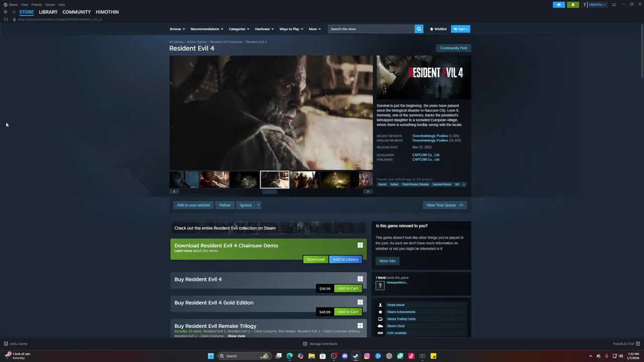Click the CAPCOM developer link
This screenshot has width=644, height=362.
[x=426, y=155]
